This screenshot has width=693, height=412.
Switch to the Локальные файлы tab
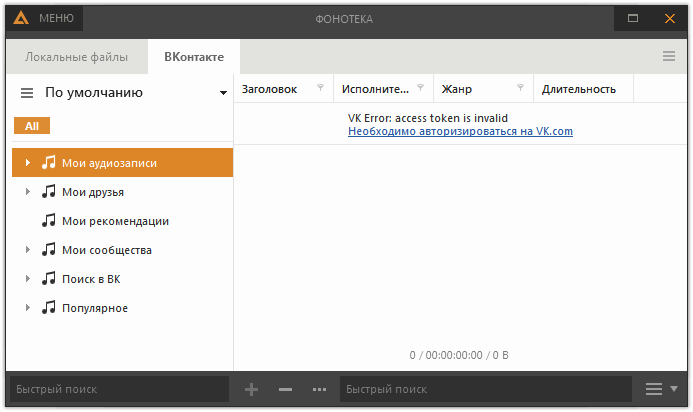[x=76, y=57]
